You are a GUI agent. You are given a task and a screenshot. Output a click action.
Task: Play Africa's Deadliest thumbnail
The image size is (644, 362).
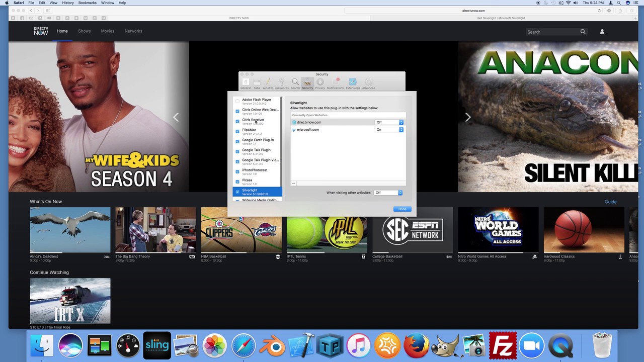click(x=70, y=230)
